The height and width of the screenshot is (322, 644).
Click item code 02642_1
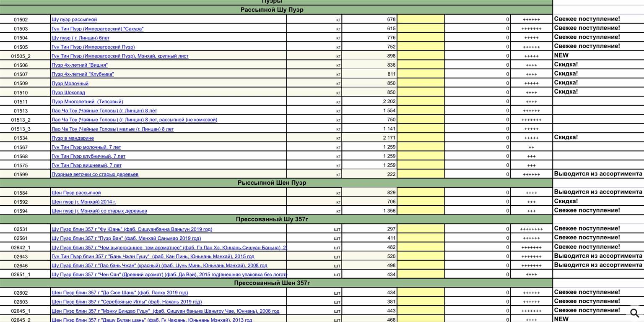click(x=21, y=248)
